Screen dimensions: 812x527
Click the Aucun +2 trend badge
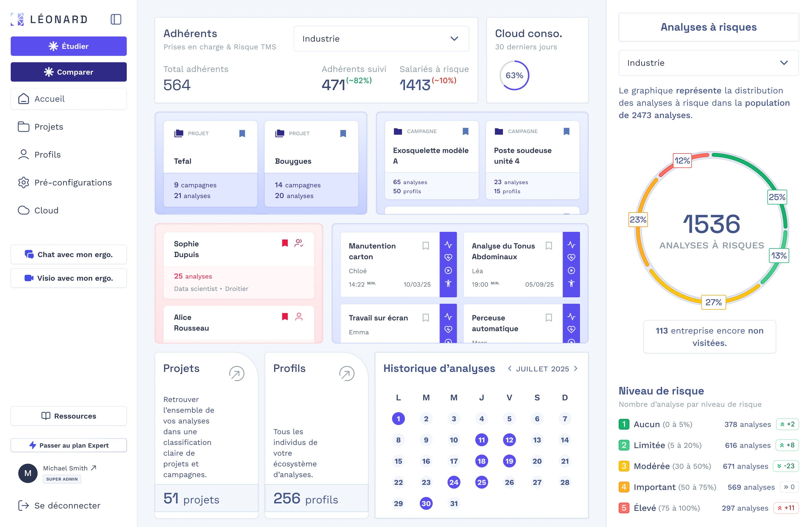coord(787,424)
